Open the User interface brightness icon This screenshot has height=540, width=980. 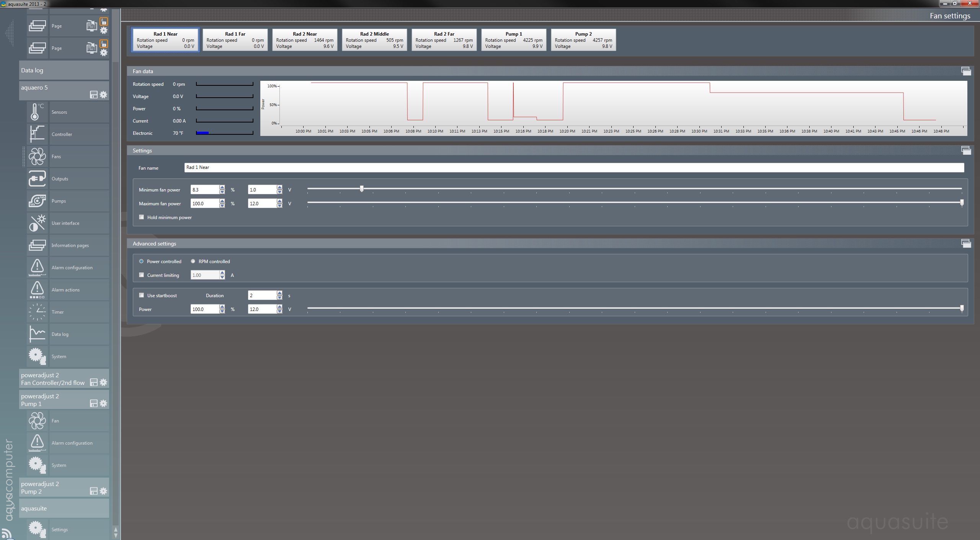point(37,223)
